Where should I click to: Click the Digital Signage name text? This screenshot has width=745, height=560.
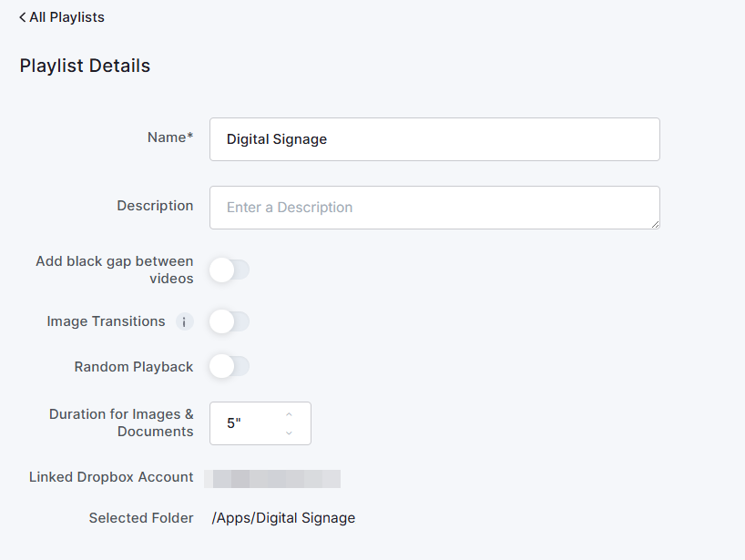(x=276, y=138)
